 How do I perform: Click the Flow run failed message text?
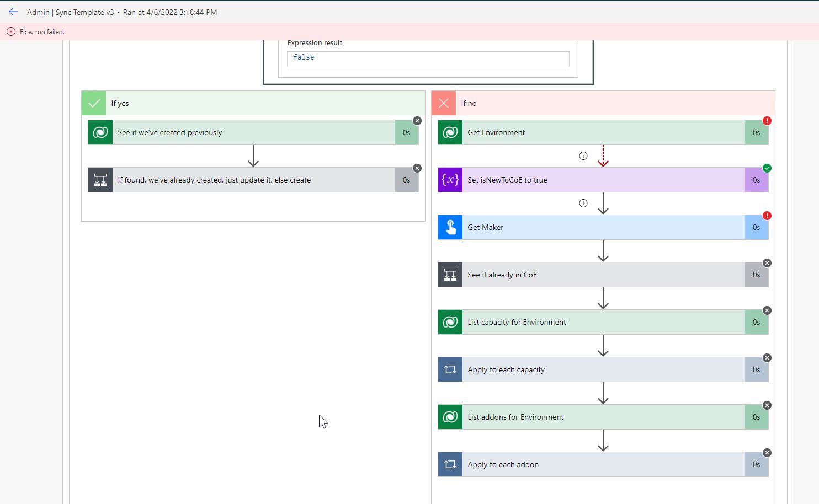pos(42,32)
